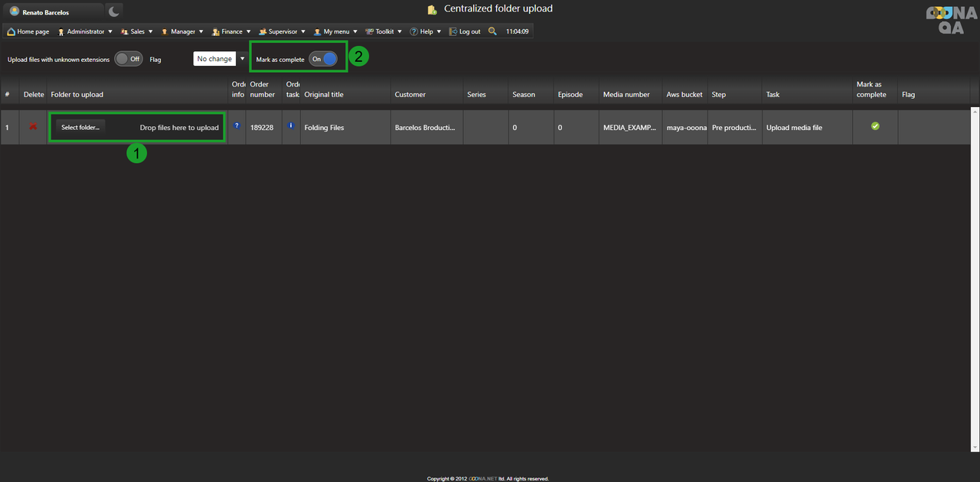The height and width of the screenshot is (482, 980).
Task: Click the 'Drop files here to upload' area
Action: [x=179, y=128]
